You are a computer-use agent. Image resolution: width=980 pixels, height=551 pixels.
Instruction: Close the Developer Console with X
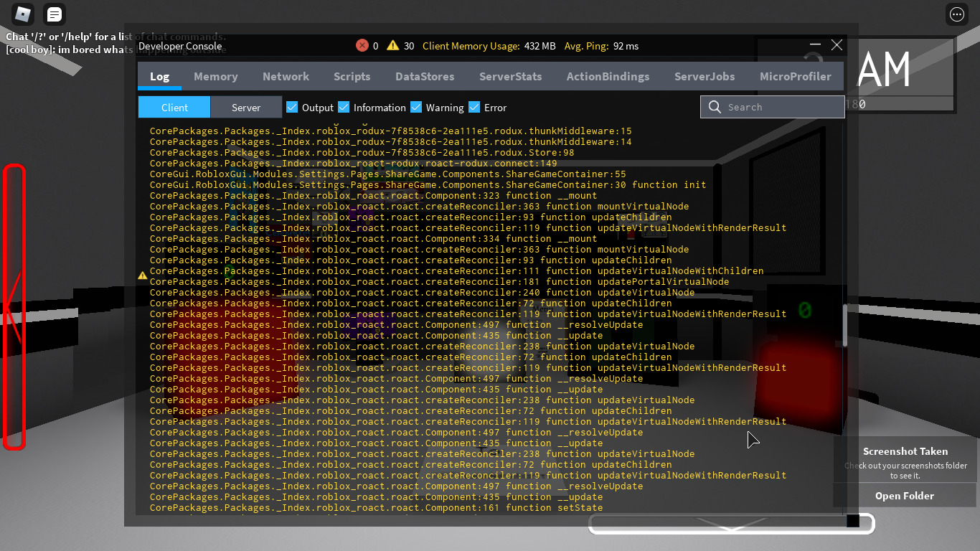click(837, 44)
